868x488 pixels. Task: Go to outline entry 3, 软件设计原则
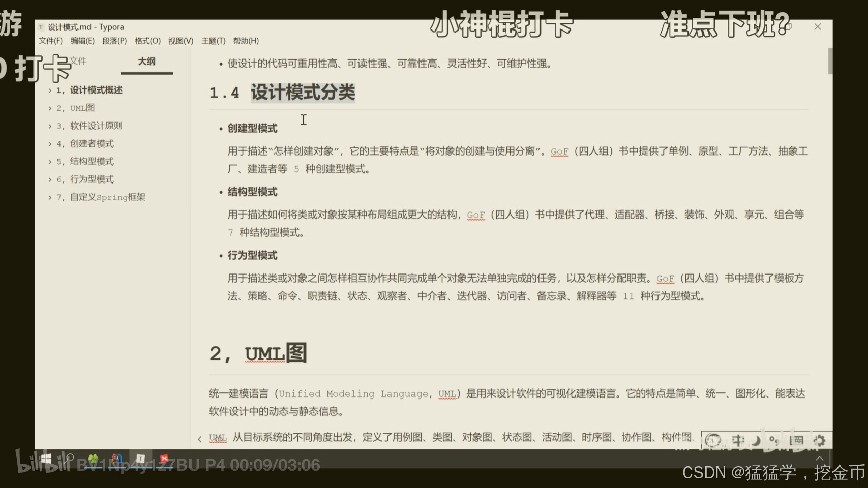tap(89, 126)
